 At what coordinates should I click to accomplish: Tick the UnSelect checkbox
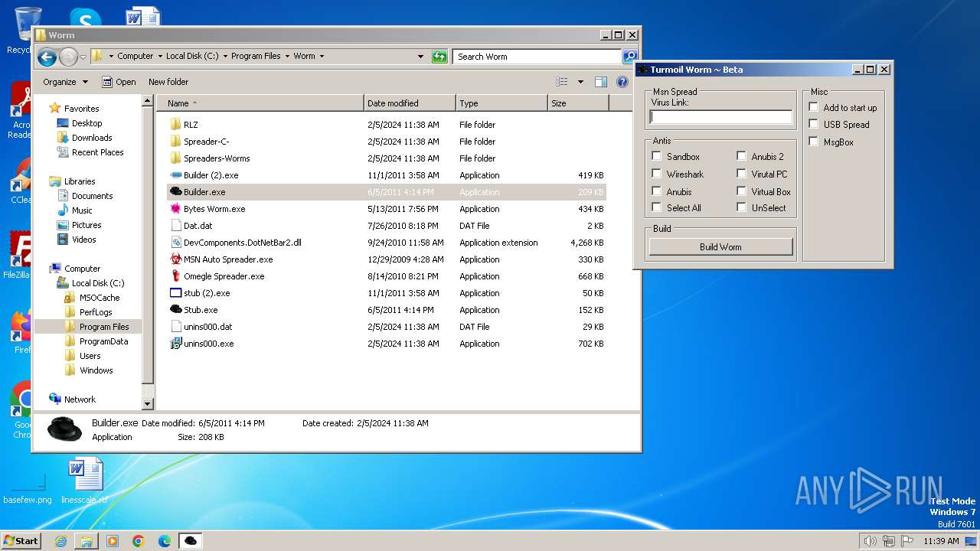(741, 207)
